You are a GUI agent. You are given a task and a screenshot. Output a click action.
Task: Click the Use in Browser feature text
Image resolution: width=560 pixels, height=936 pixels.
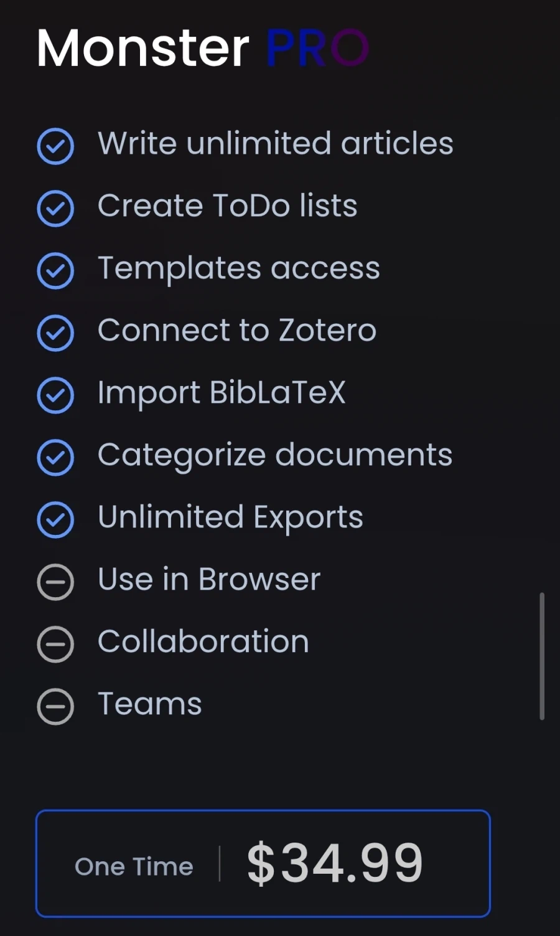pyautogui.click(x=209, y=579)
